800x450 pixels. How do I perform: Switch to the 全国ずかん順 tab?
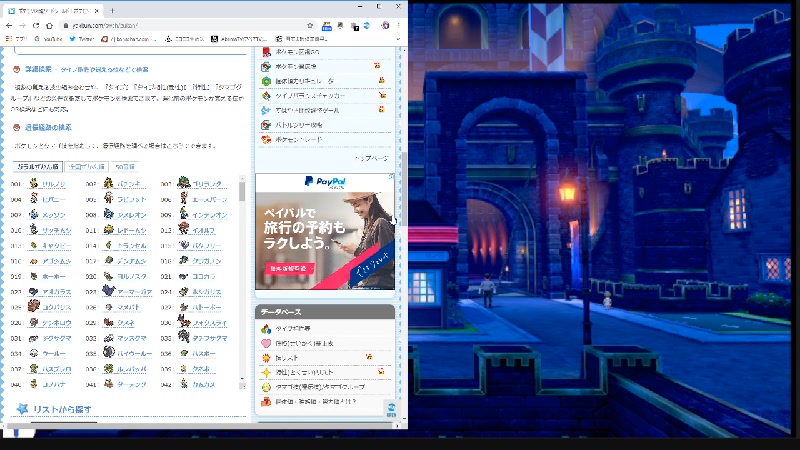click(87, 166)
